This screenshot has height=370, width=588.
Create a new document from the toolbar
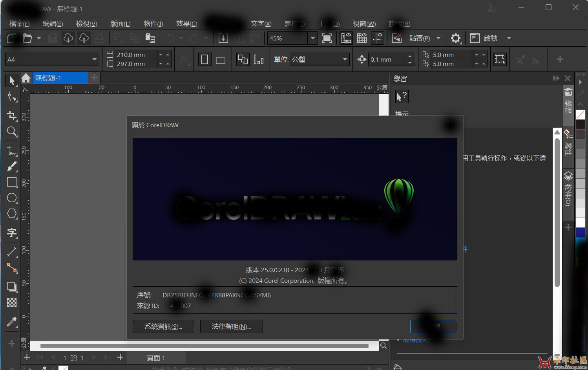[12, 38]
